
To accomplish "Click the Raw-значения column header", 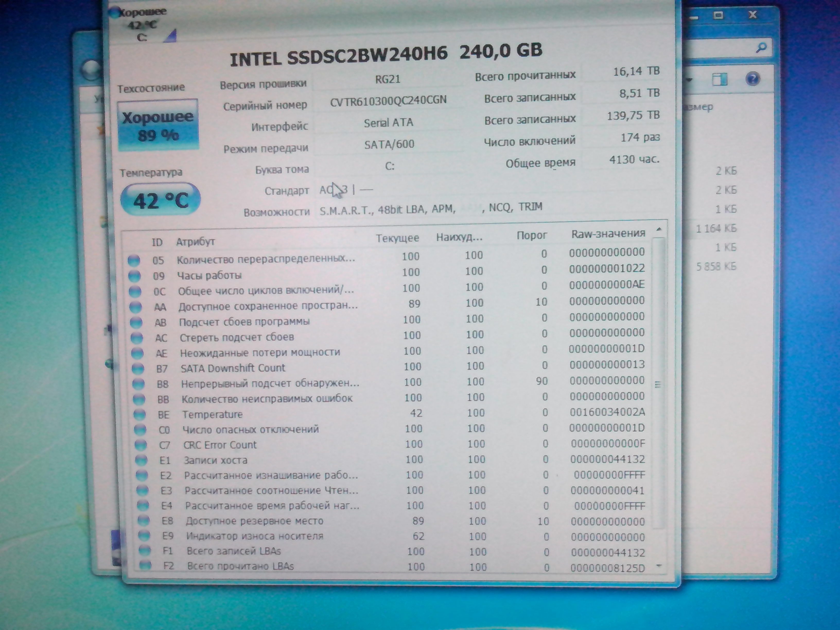I will click(x=608, y=233).
